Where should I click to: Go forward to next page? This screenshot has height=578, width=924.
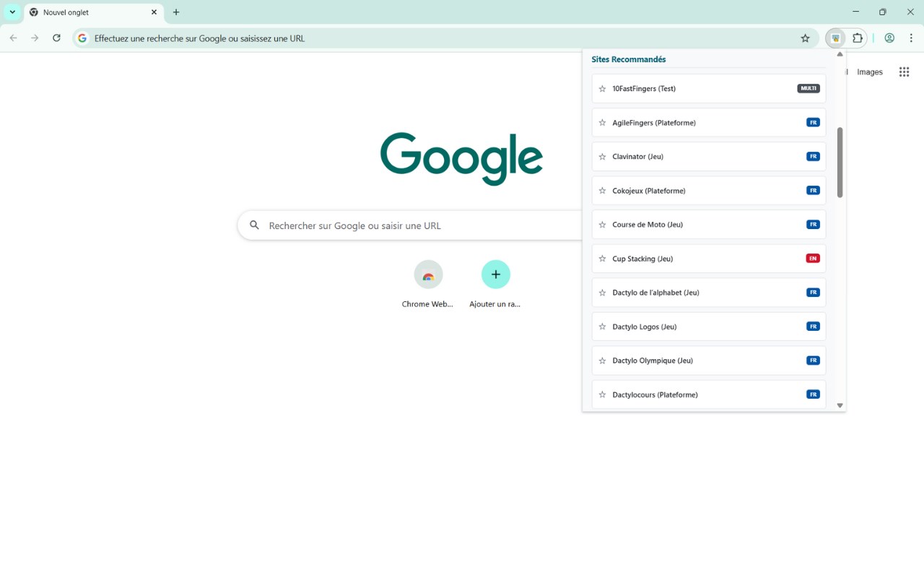35,38
